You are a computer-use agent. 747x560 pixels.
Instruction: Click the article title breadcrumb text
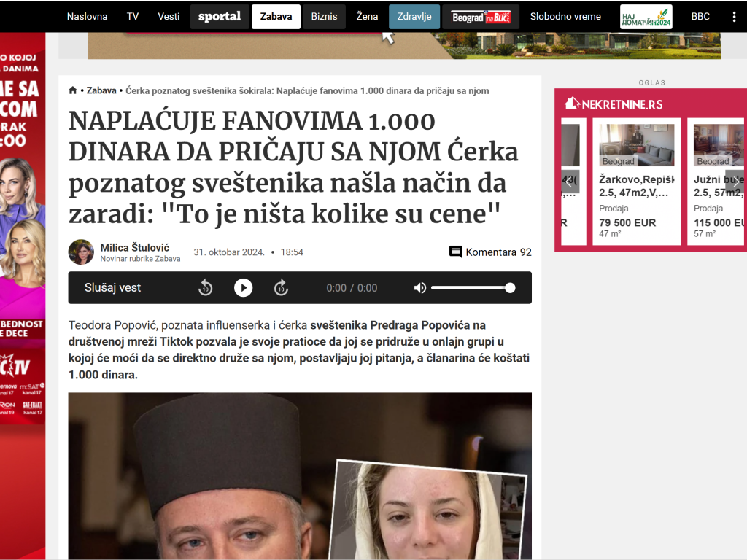307,90
